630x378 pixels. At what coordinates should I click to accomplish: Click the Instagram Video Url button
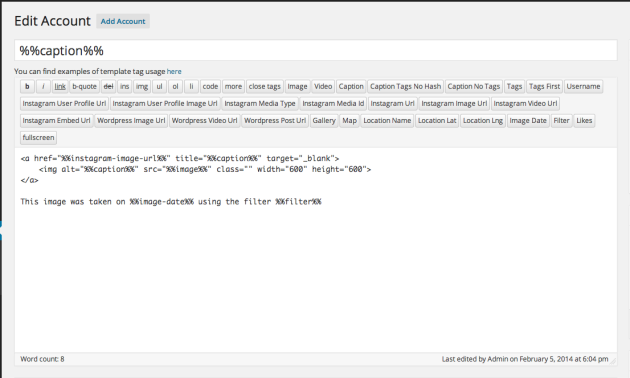(x=526, y=104)
